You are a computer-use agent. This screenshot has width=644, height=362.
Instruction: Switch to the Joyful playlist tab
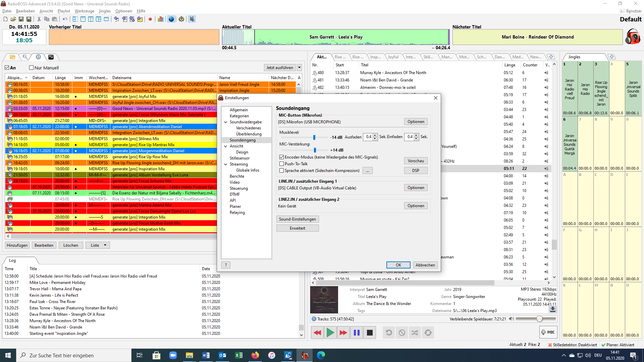click(393, 57)
